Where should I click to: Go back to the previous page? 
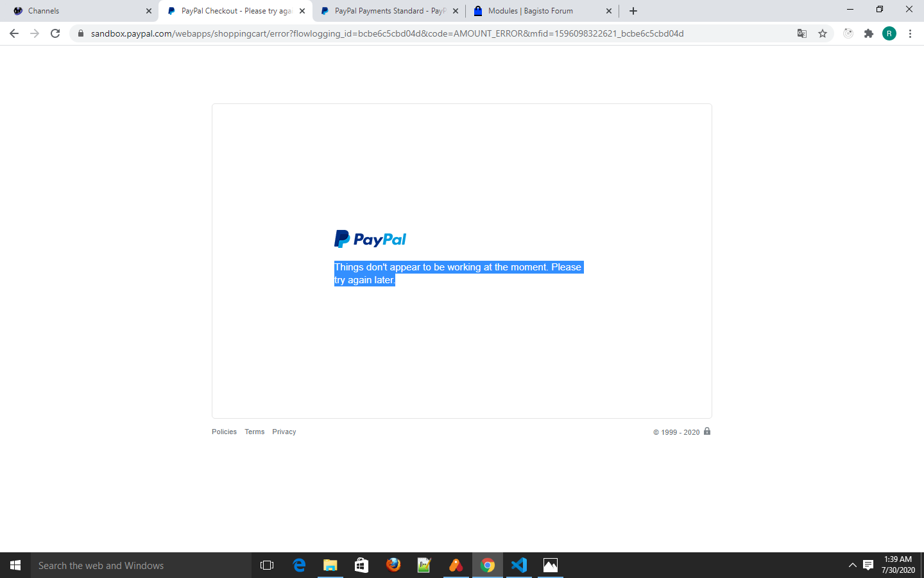[x=14, y=33]
